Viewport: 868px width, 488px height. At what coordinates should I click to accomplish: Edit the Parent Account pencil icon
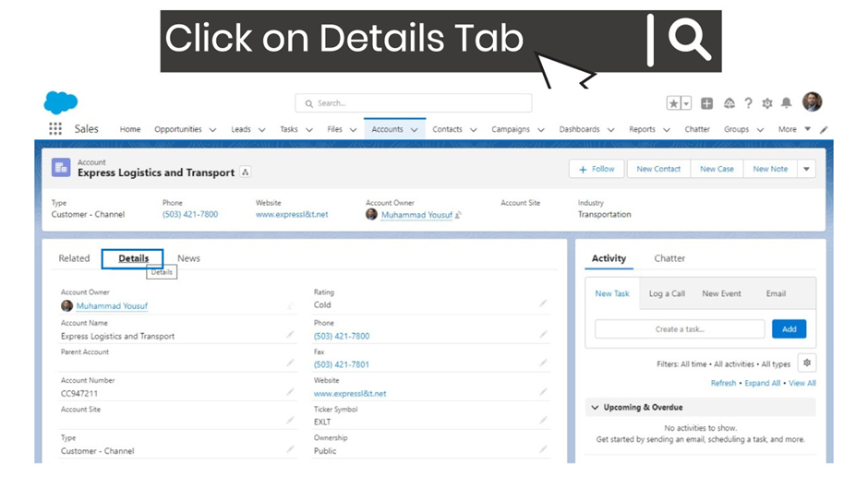pyautogui.click(x=290, y=363)
